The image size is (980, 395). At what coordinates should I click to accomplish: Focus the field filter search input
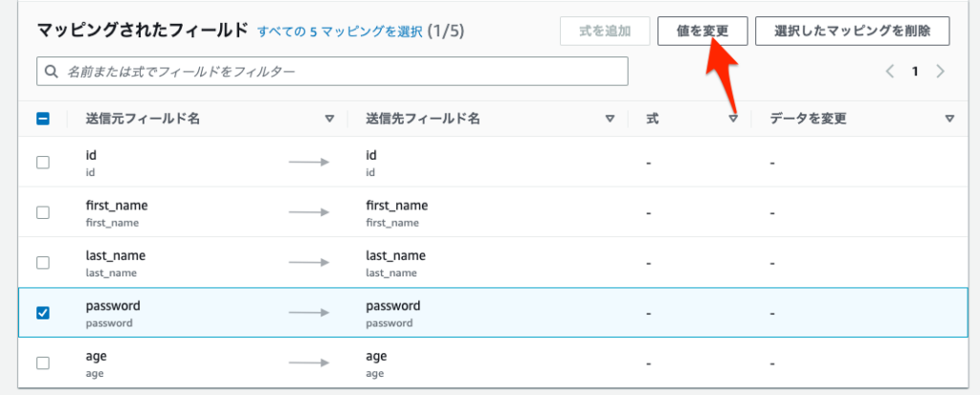click(332, 72)
